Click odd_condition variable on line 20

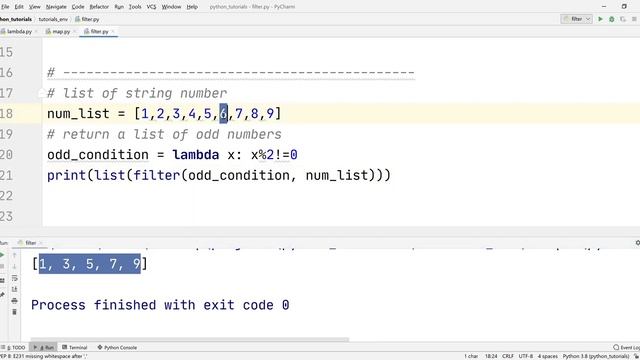tap(98, 155)
